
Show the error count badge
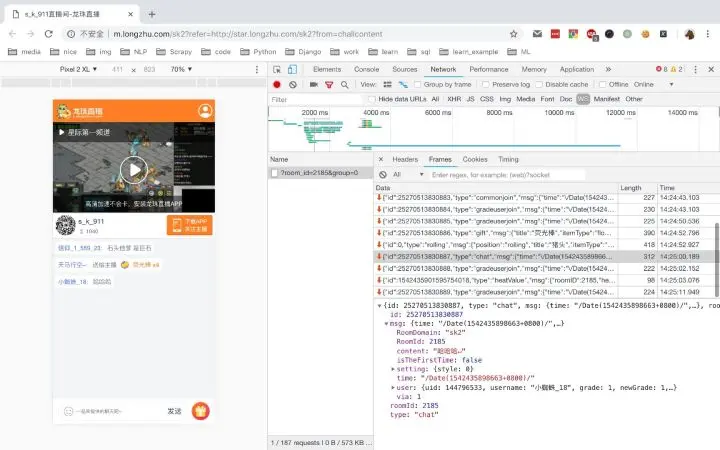[661, 69]
